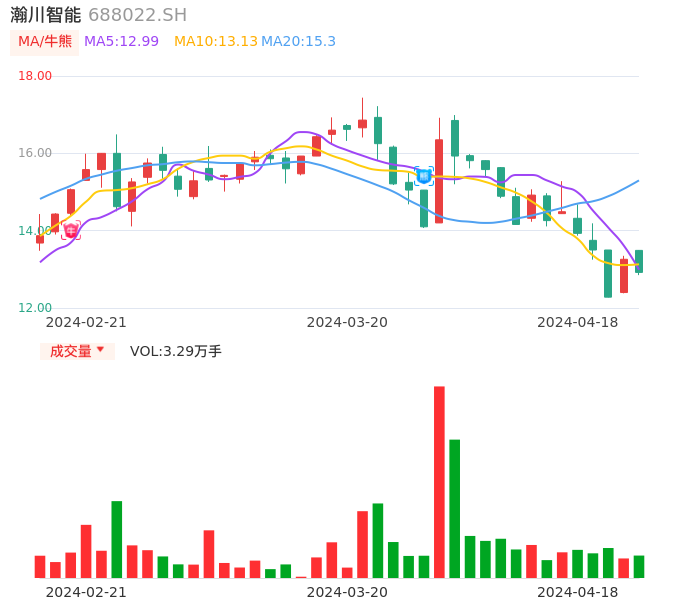Toggle the MA/牛熊 indicator button
This screenshot has height=606, width=686.
coord(45,42)
